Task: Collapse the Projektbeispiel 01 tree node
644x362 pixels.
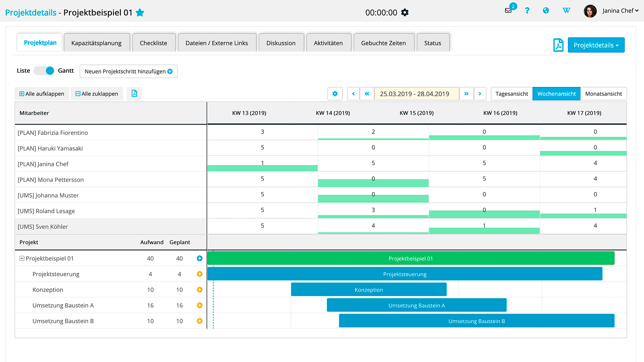Action: click(x=21, y=258)
